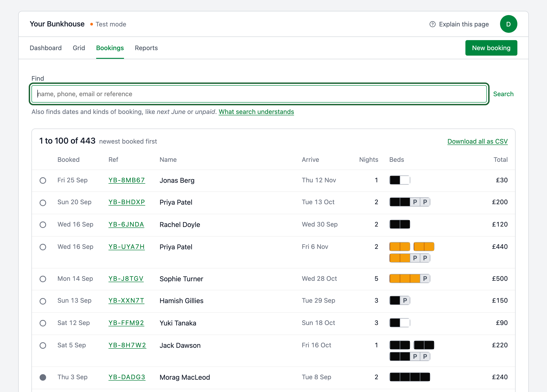The image size is (547, 392).
Task: Select the Jack Dawson booking radio
Action: coord(43,346)
